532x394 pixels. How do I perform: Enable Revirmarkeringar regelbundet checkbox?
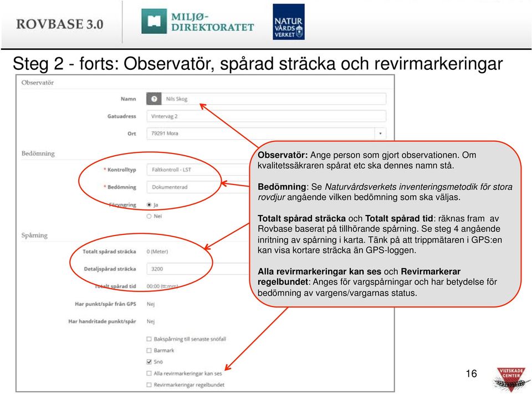[x=149, y=385]
